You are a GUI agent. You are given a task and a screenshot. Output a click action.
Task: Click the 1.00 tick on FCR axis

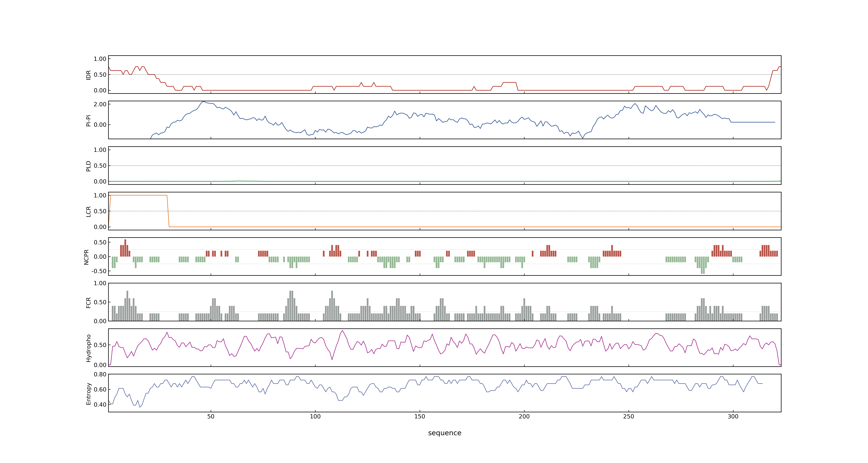point(100,283)
